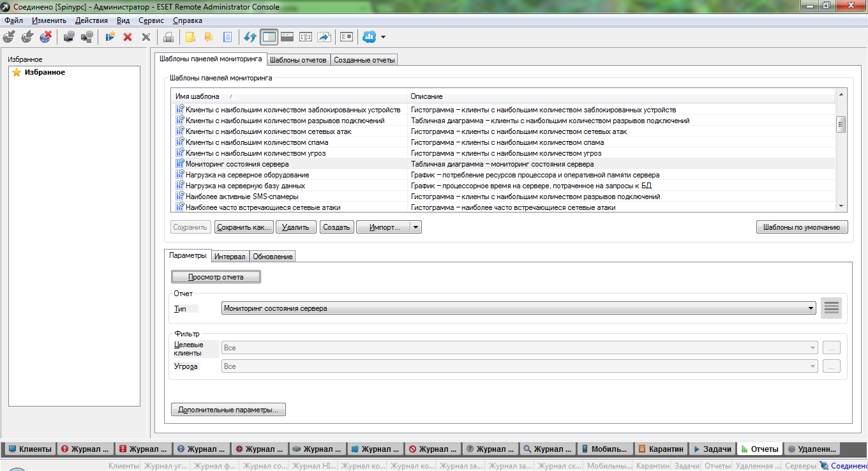Viewport: 868px width, 471px height.
Task: Click the Удалить button
Action: coord(296,227)
